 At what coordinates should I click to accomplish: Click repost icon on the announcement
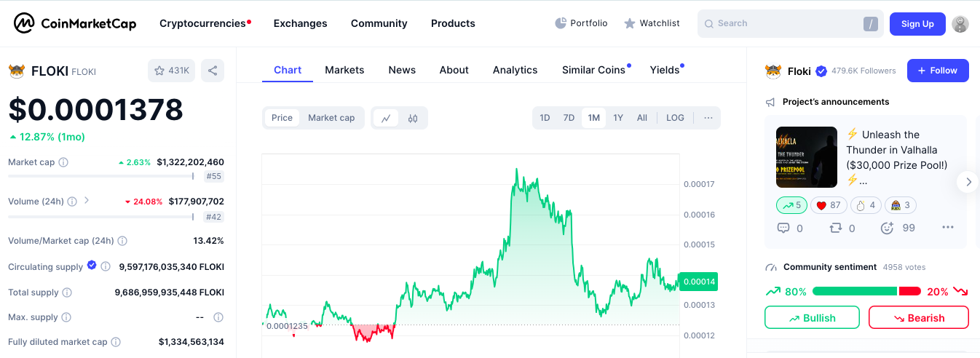pos(836,228)
